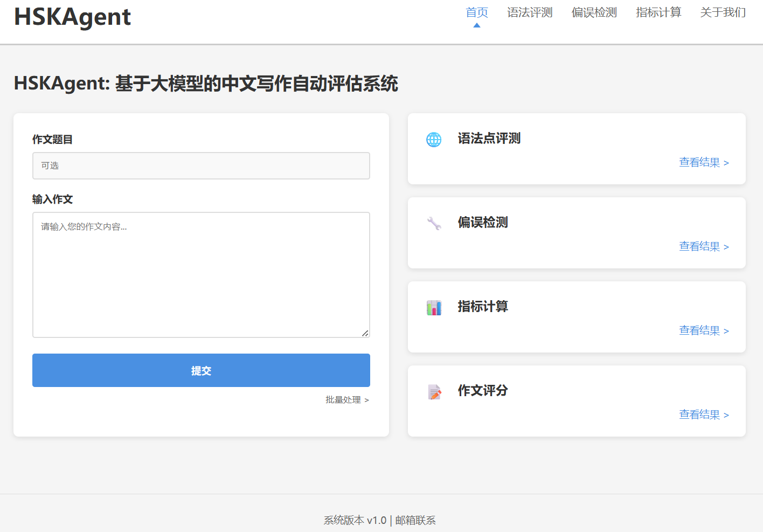The width and height of the screenshot is (763, 532).
Task: Click the 邮箱联系 footer link
Action: click(415, 520)
